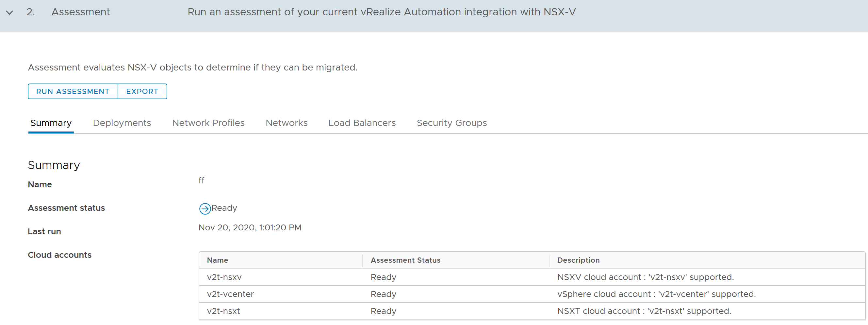Click the NSXV cloud account supported description
The height and width of the screenshot is (325, 868).
(645, 277)
